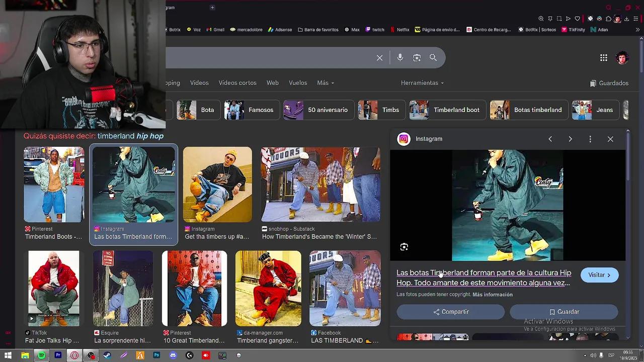The width and height of the screenshot is (644, 362).
Task: Open the Barra de favoritos folder
Action: pos(318,30)
